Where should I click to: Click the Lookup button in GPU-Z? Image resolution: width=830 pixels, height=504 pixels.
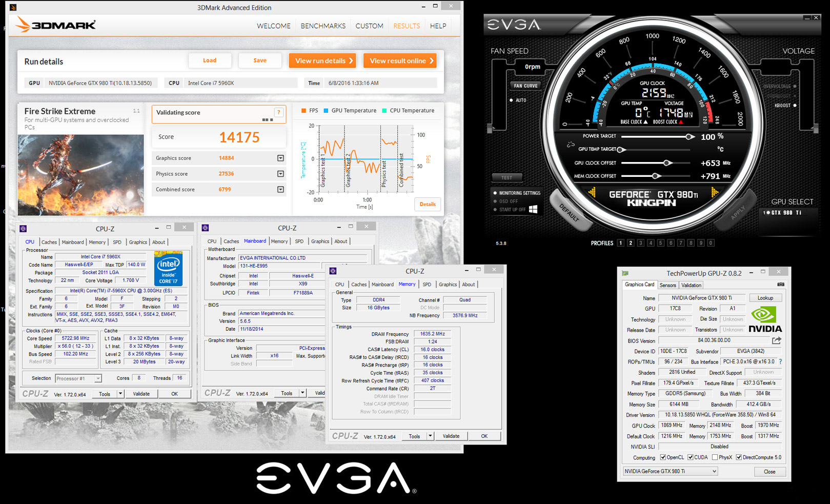pyautogui.click(x=765, y=298)
